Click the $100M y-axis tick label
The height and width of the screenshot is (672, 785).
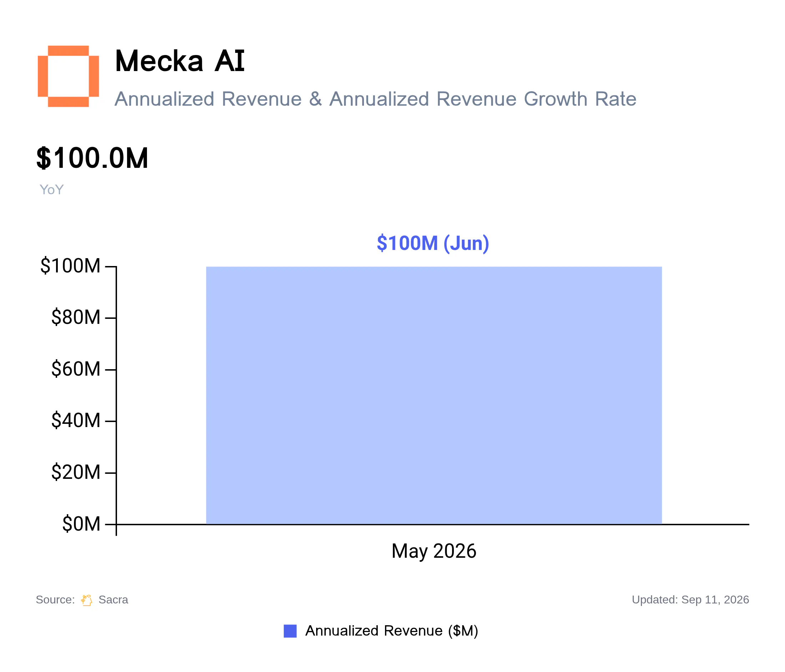coord(70,266)
